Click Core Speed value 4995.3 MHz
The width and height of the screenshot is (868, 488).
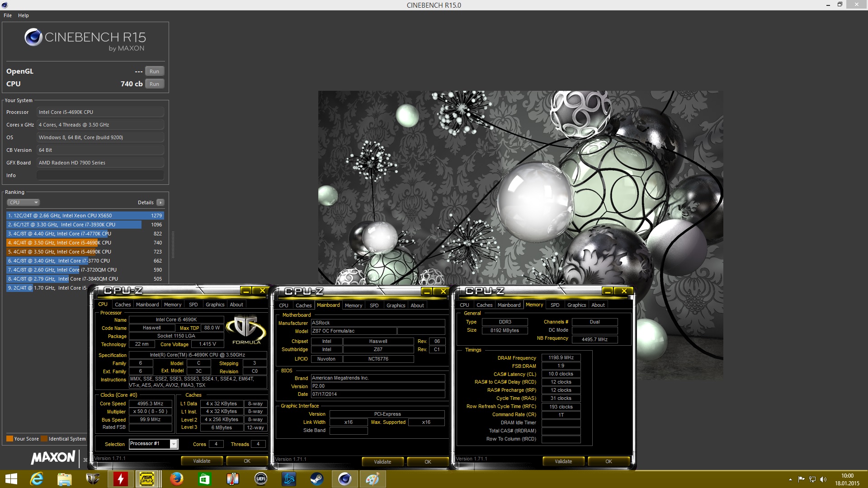click(x=151, y=404)
